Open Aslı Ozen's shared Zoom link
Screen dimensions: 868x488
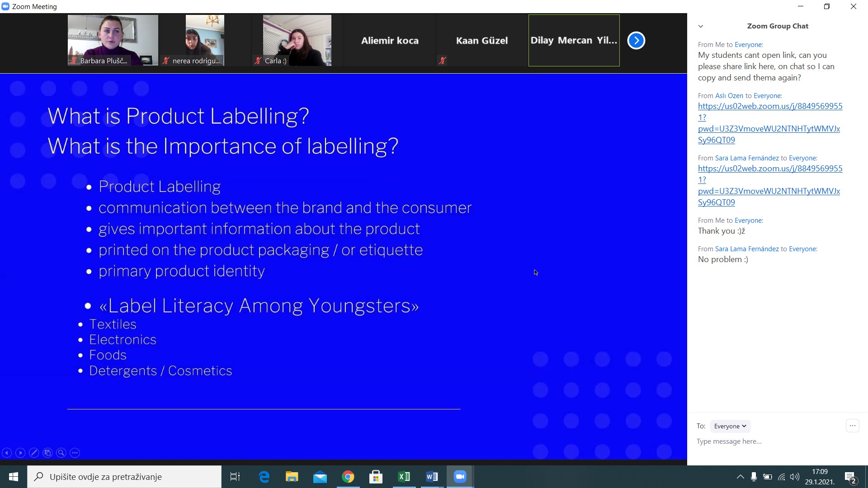[x=770, y=123]
